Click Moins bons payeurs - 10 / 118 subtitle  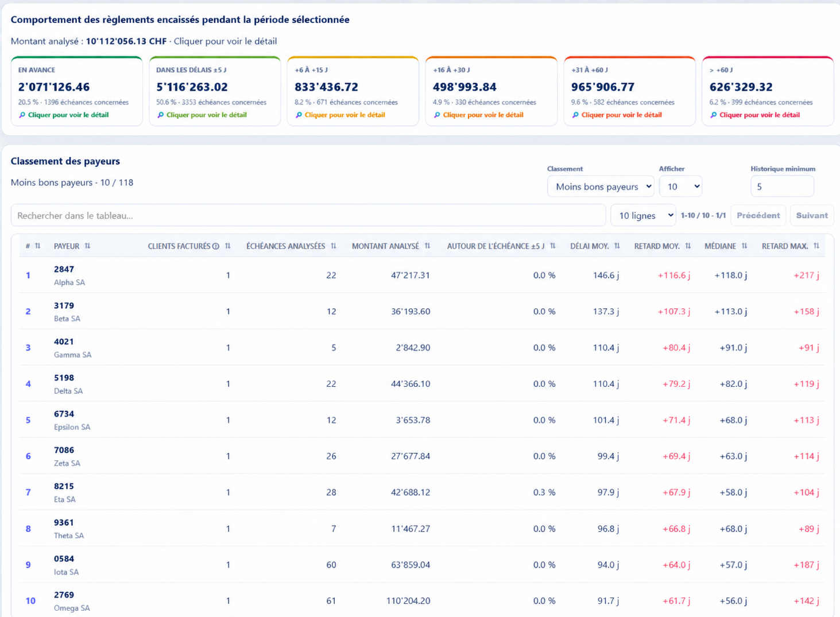click(72, 183)
